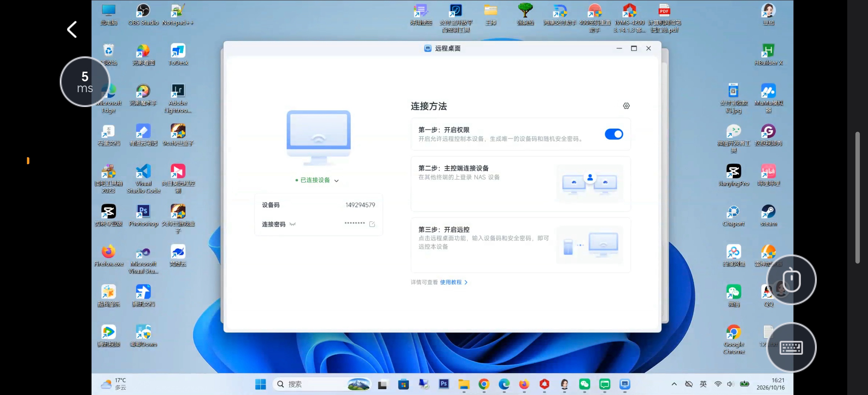Open the 豆包 desktop icon
868x395 pixels.
768,15
